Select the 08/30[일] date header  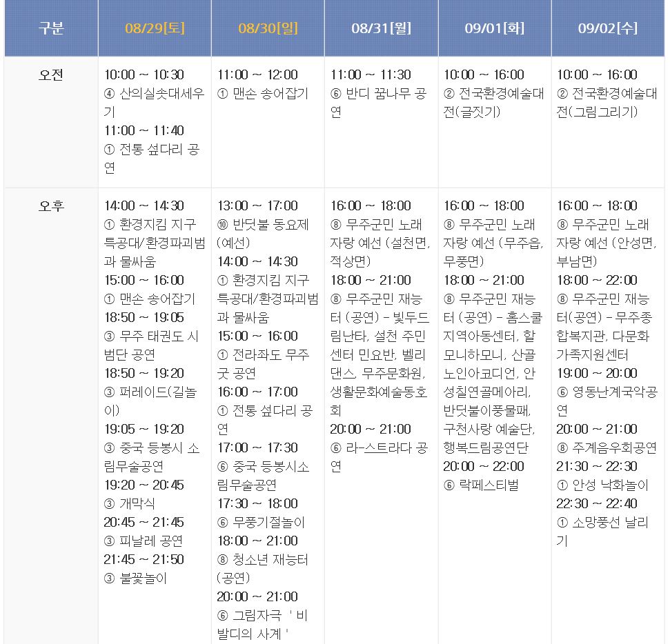click(268, 28)
